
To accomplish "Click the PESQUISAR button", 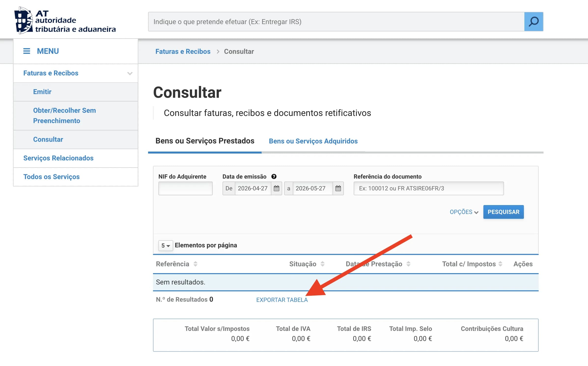I will pyautogui.click(x=504, y=212).
